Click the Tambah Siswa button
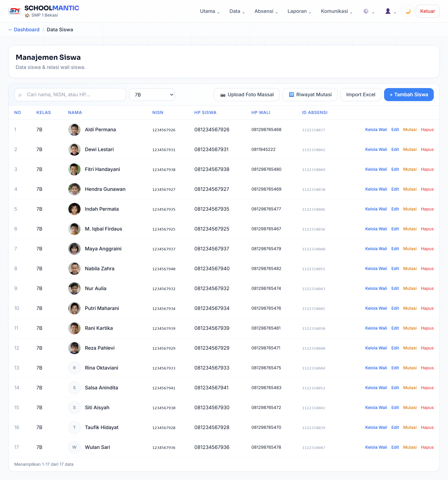This screenshot has height=480, width=448. 409,95
